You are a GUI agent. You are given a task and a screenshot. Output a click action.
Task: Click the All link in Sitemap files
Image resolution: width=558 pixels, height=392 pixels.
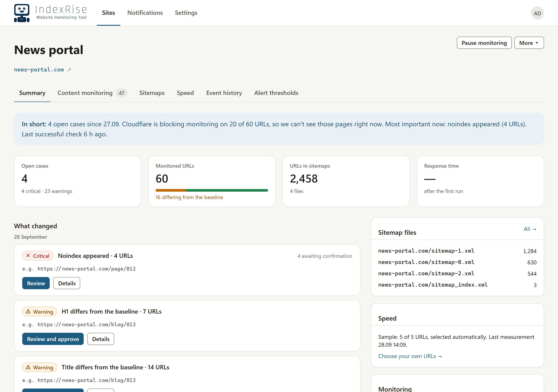(x=530, y=229)
